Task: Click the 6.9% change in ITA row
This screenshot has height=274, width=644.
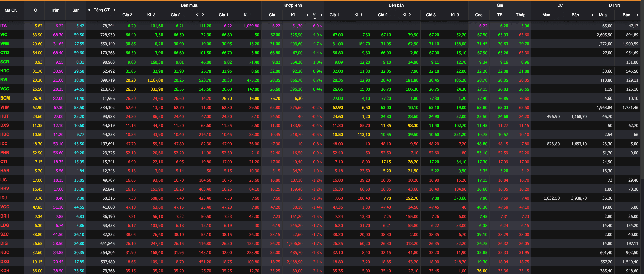Action: pyautogui.click(x=317, y=26)
